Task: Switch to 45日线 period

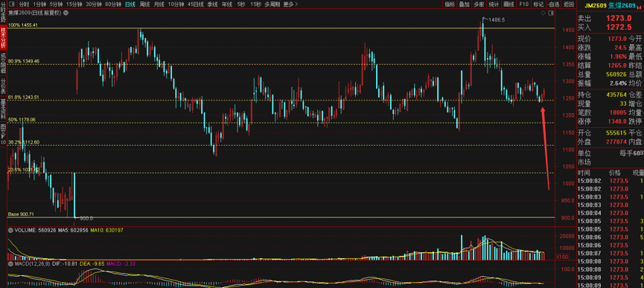Action: click(196, 4)
